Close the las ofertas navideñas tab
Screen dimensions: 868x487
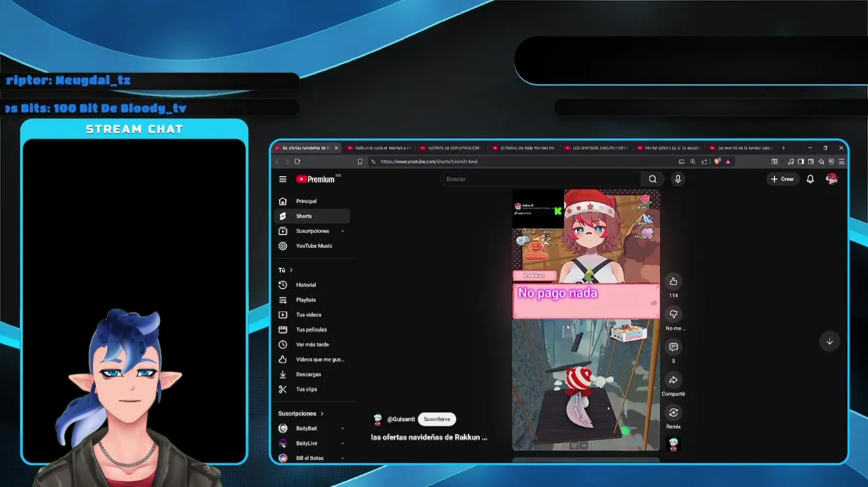click(x=335, y=147)
